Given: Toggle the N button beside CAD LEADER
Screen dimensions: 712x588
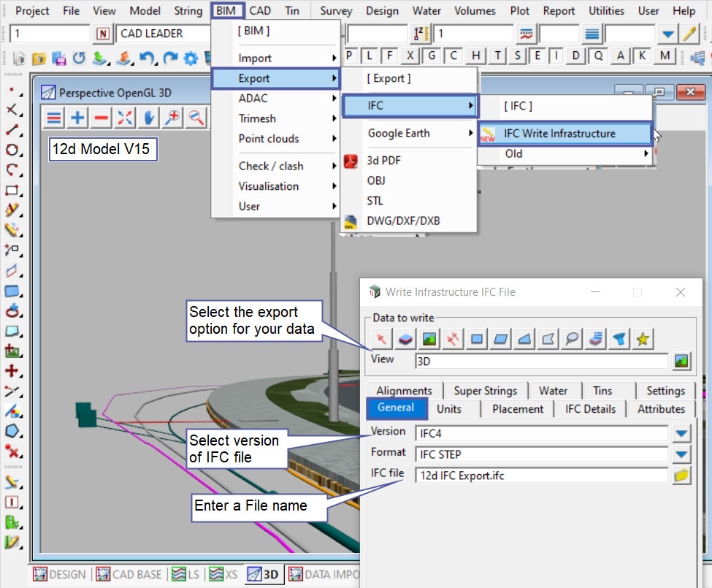Looking at the screenshot, I should 103,34.
